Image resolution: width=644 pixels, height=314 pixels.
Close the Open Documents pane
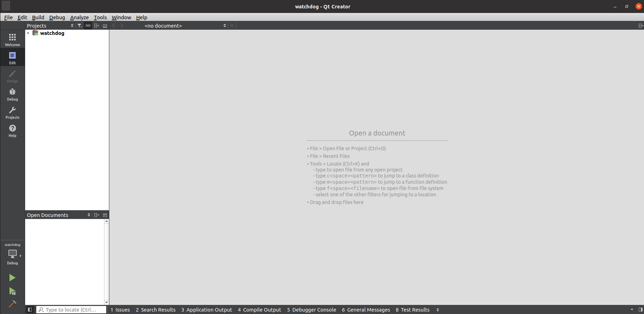point(105,215)
